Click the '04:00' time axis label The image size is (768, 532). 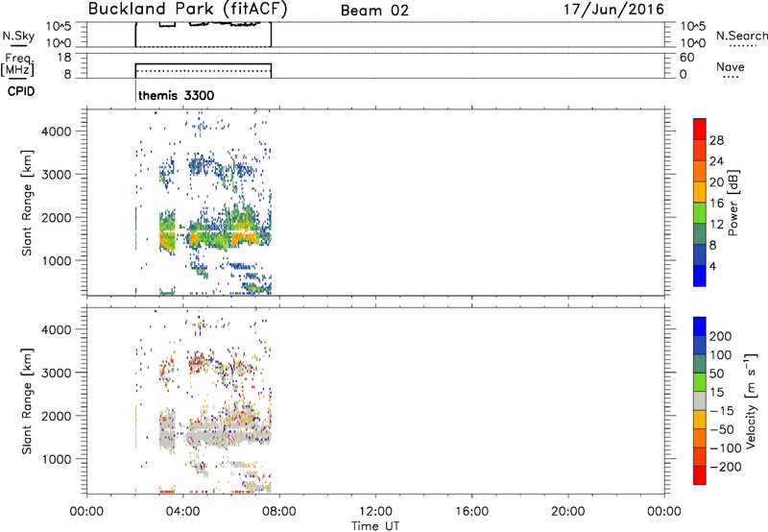tap(182, 512)
